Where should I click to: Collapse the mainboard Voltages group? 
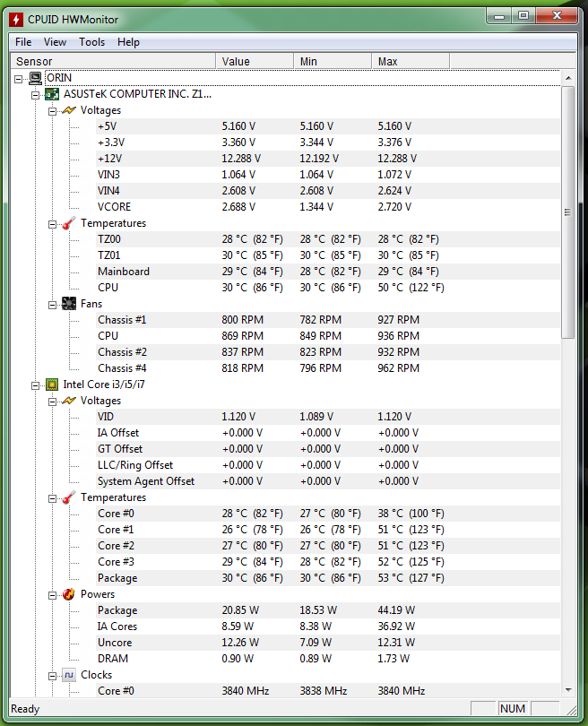click(52, 111)
